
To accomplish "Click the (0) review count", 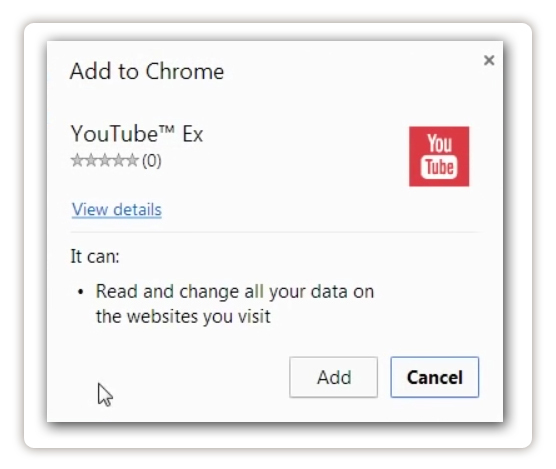I will tap(152, 161).
